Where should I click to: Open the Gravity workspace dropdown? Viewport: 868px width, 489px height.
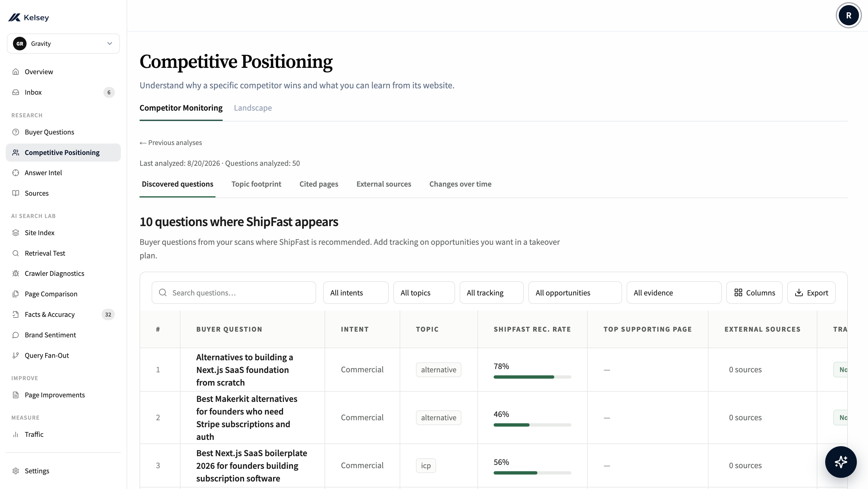click(x=63, y=43)
